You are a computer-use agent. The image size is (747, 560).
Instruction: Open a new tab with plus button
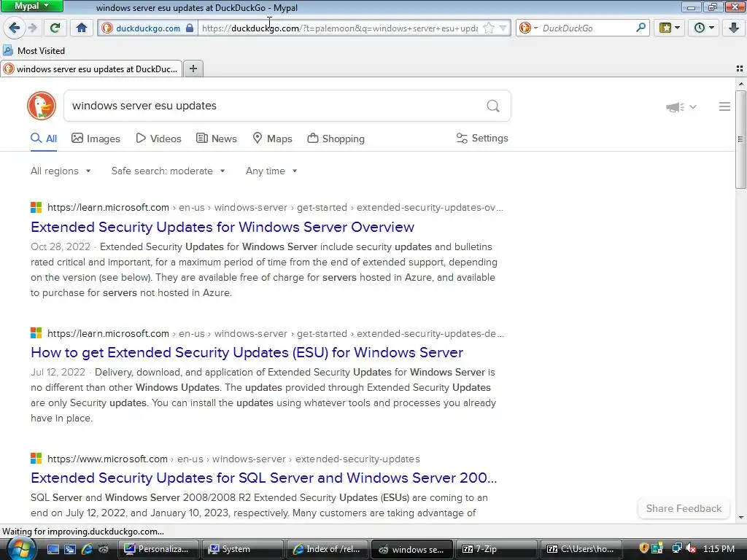tap(193, 69)
